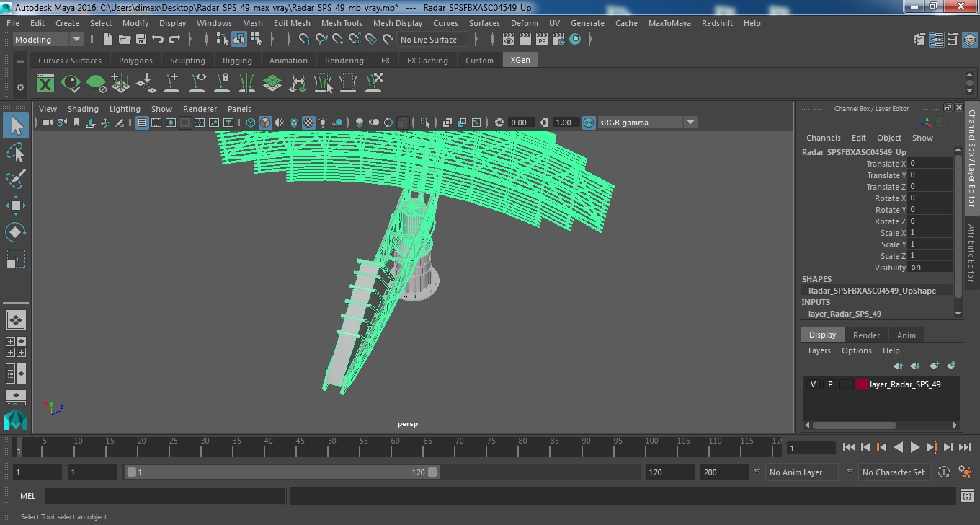Click the New Scene icon
The width and height of the screenshot is (980, 525).
108,40
